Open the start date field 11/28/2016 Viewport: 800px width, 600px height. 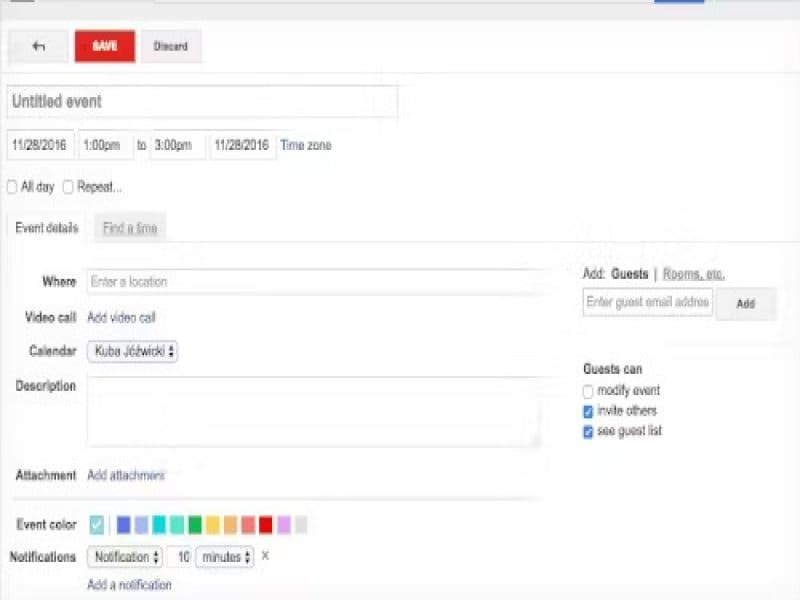click(40, 145)
